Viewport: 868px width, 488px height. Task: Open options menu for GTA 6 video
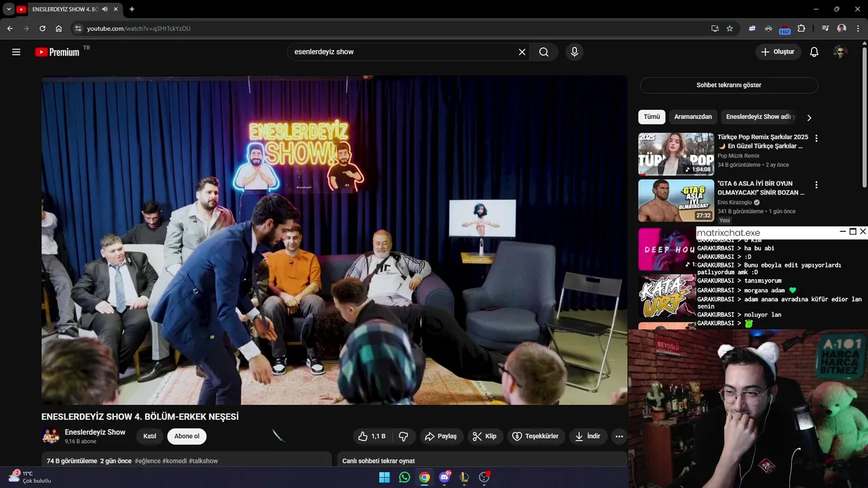click(816, 185)
